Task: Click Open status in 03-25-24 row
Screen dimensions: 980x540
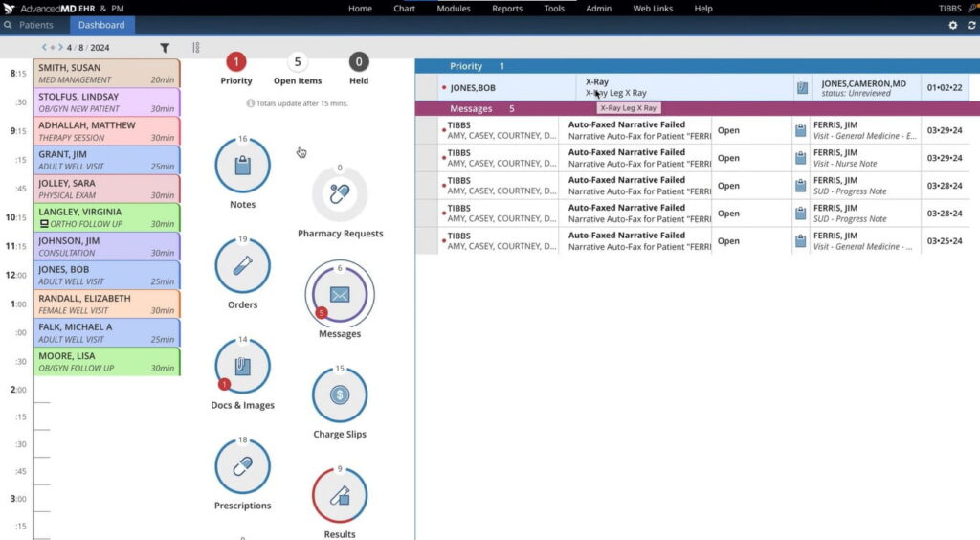Action: coord(728,241)
